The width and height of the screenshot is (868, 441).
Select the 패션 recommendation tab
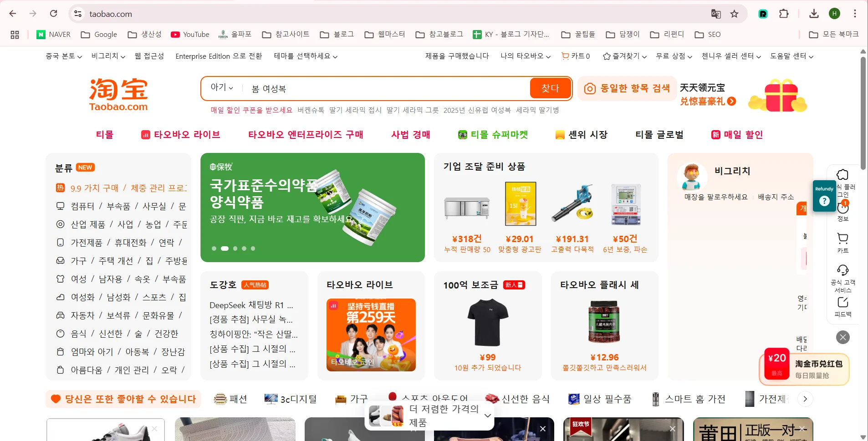tap(230, 399)
